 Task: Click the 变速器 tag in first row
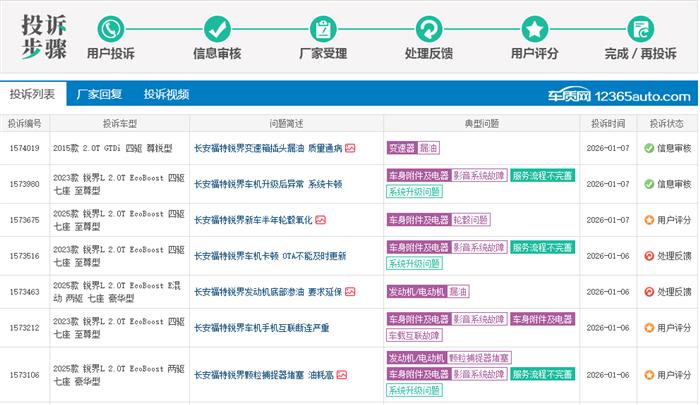pyautogui.click(x=401, y=148)
